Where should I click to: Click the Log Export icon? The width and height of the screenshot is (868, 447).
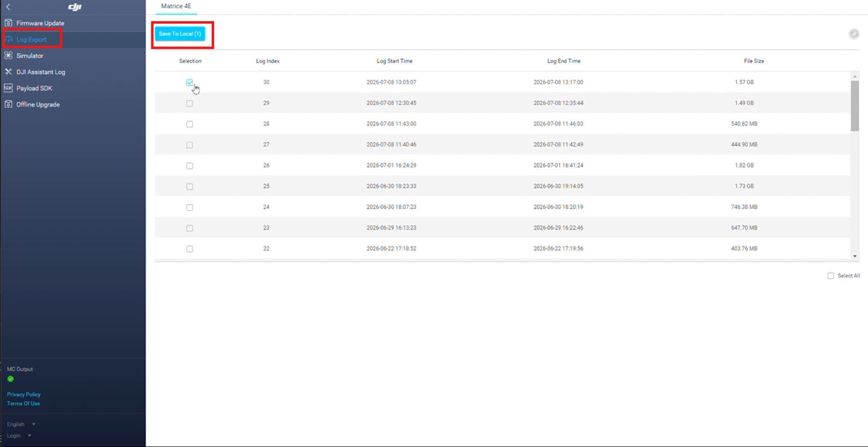coord(9,39)
